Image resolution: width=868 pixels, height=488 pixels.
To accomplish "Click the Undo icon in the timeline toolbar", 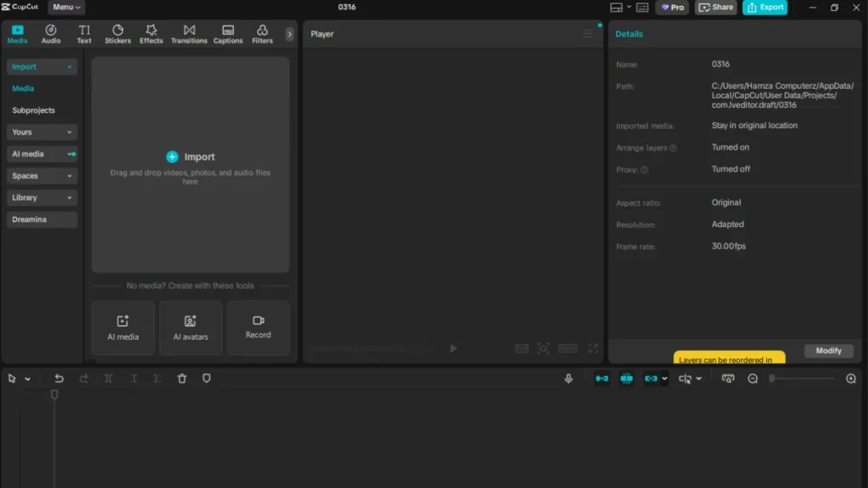I will (x=58, y=378).
